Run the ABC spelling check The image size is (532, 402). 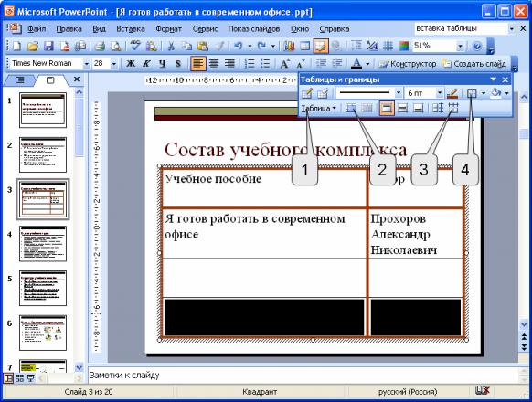[135, 46]
